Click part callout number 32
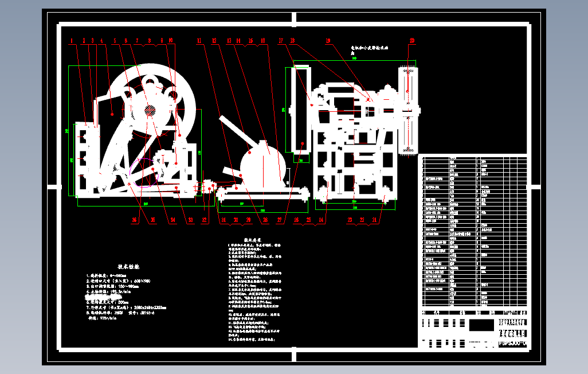This screenshot has width=588, height=374. pos(205,220)
